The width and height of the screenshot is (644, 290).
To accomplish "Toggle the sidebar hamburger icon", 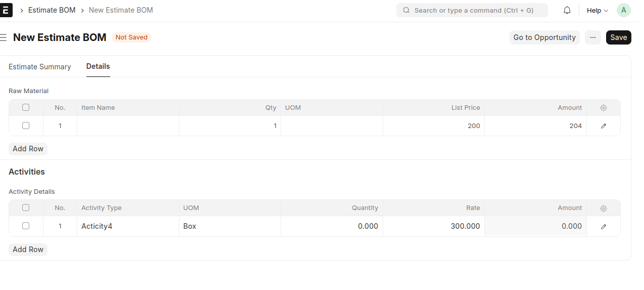I will click(x=3, y=37).
